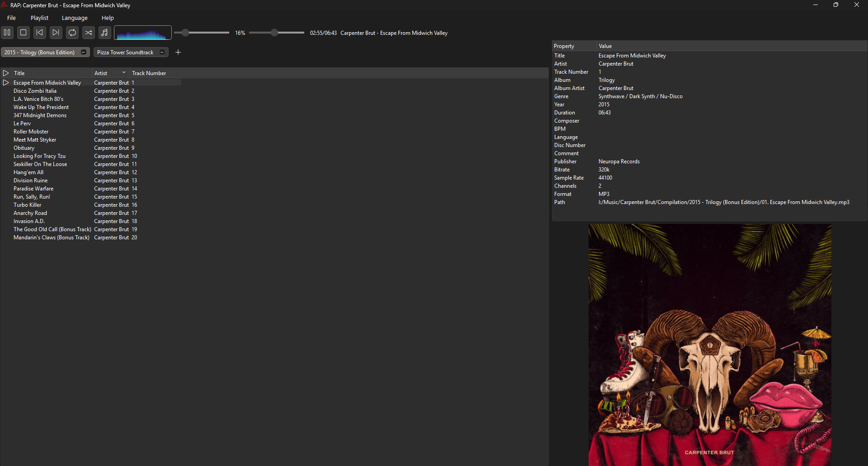Close the Trilogy (Bonus Edition) playlist tab
The width and height of the screenshot is (868, 466).
click(x=84, y=52)
